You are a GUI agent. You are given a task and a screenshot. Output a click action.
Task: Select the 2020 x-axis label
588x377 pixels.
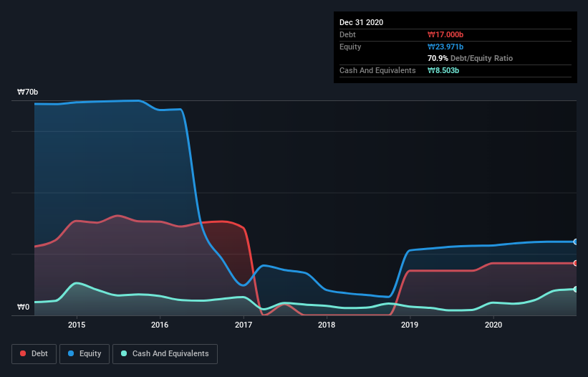pos(493,325)
